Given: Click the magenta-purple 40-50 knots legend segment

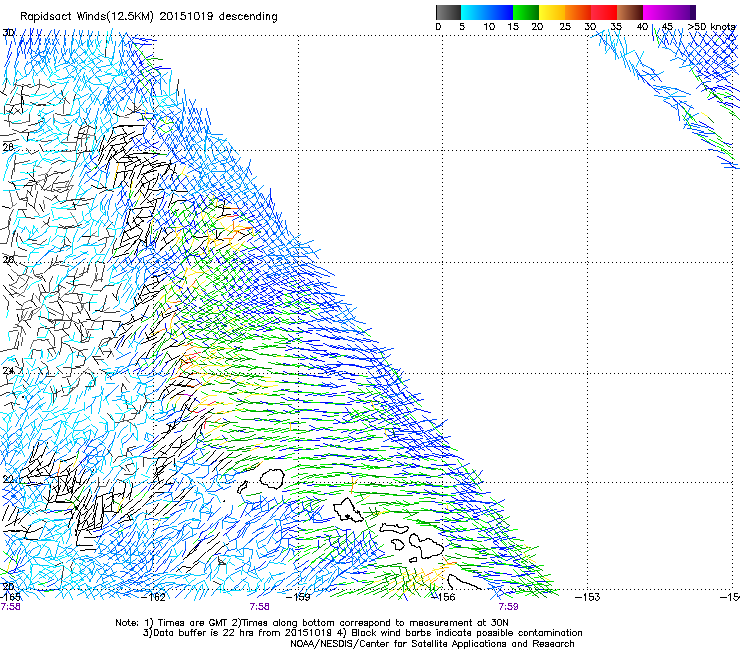Looking at the screenshot, I should click(669, 12).
